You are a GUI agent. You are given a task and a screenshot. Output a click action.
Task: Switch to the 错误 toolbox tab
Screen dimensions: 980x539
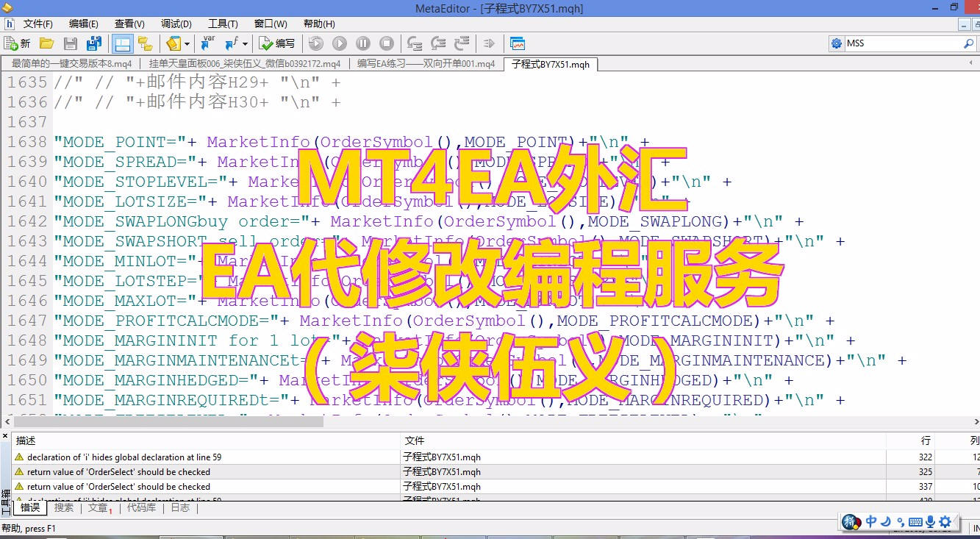click(30, 507)
